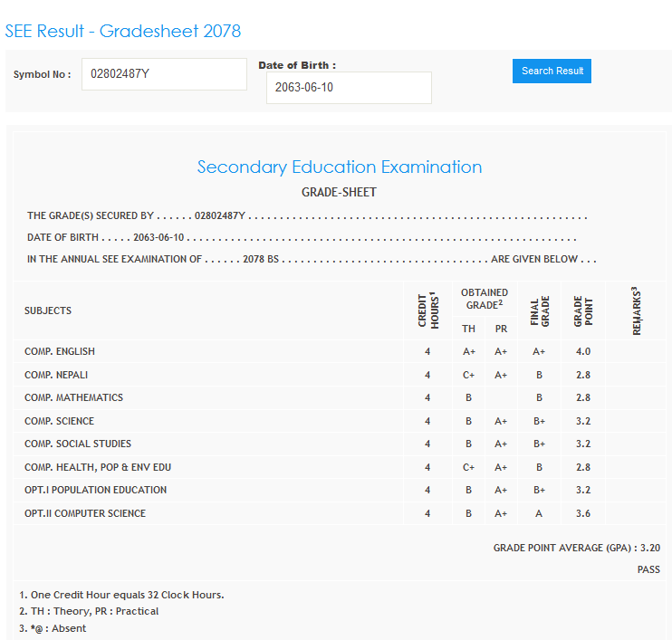The height and width of the screenshot is (640, 672).
Task: Select the OBTAINED GRADE column header
Action: click(485, 299)
